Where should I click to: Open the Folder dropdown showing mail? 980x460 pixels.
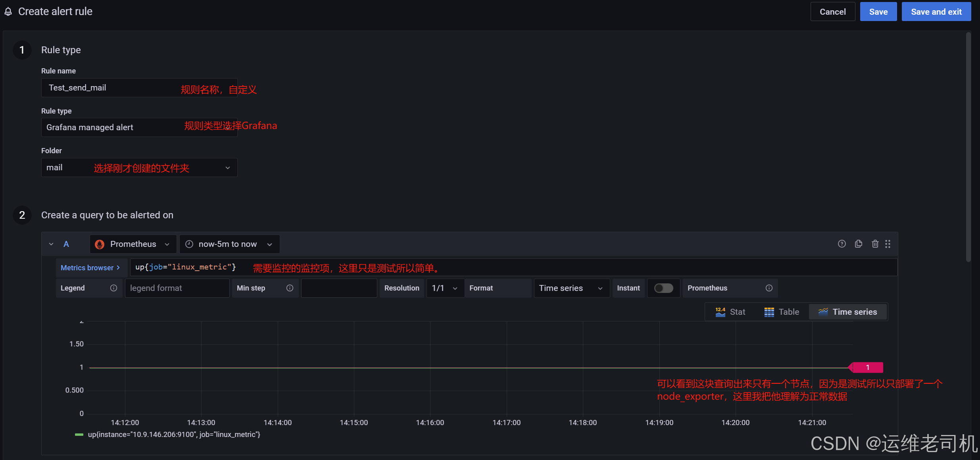point(139,167)
